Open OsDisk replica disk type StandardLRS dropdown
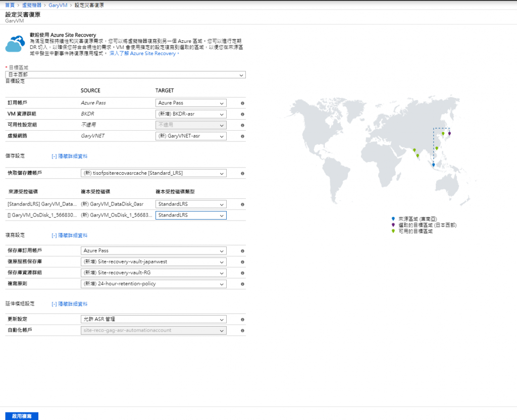 click(x=191, y=215)
